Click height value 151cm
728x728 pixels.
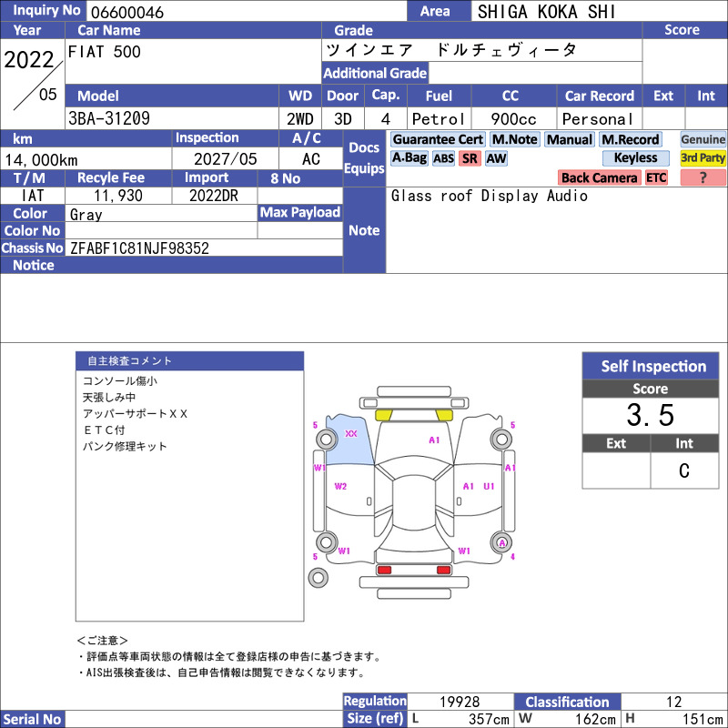703,719
